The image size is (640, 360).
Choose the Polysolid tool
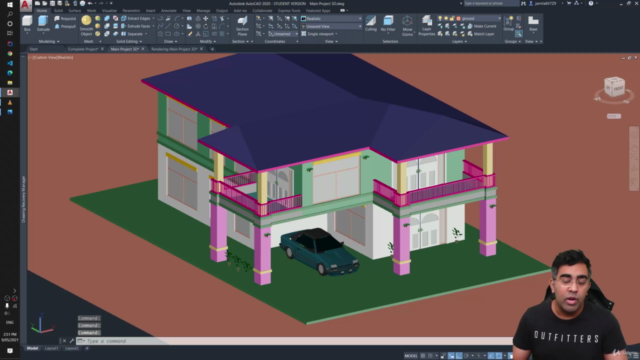pos(65,19)
